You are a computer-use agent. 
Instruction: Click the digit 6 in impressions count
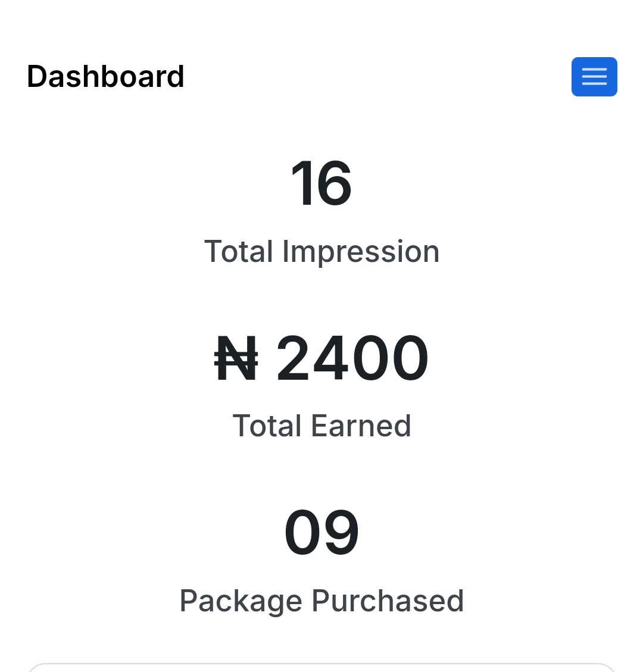pos(335,183)
